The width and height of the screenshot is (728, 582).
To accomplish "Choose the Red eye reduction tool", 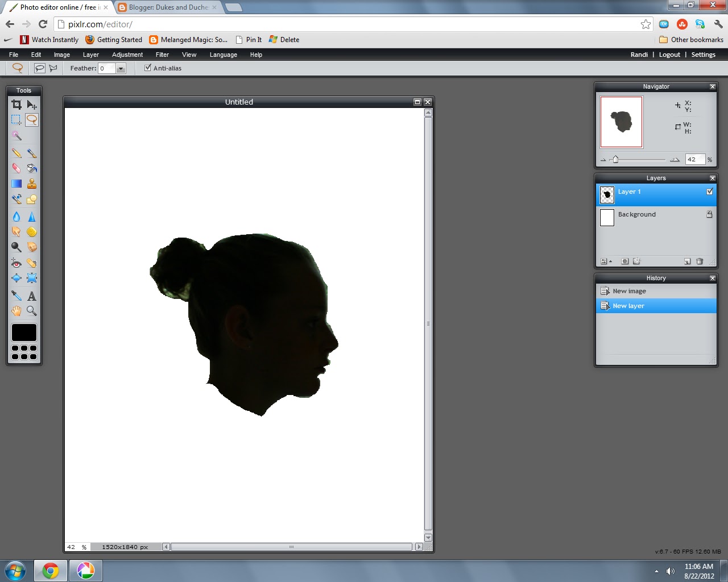I will (x=16, y=263).
